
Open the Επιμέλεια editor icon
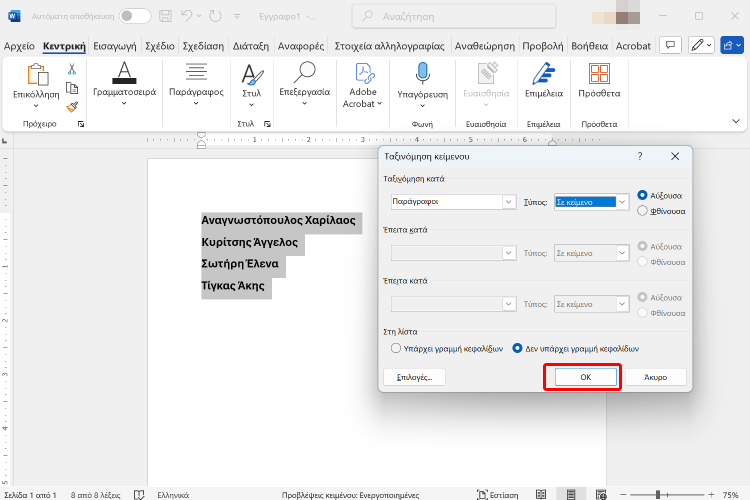544,73
